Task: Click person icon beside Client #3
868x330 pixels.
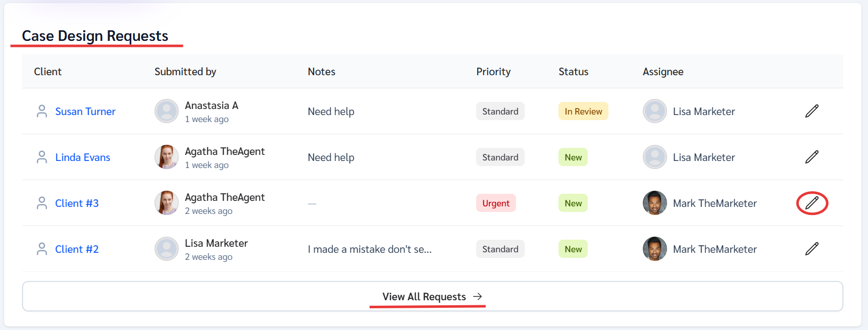Action: pos(42,203)
